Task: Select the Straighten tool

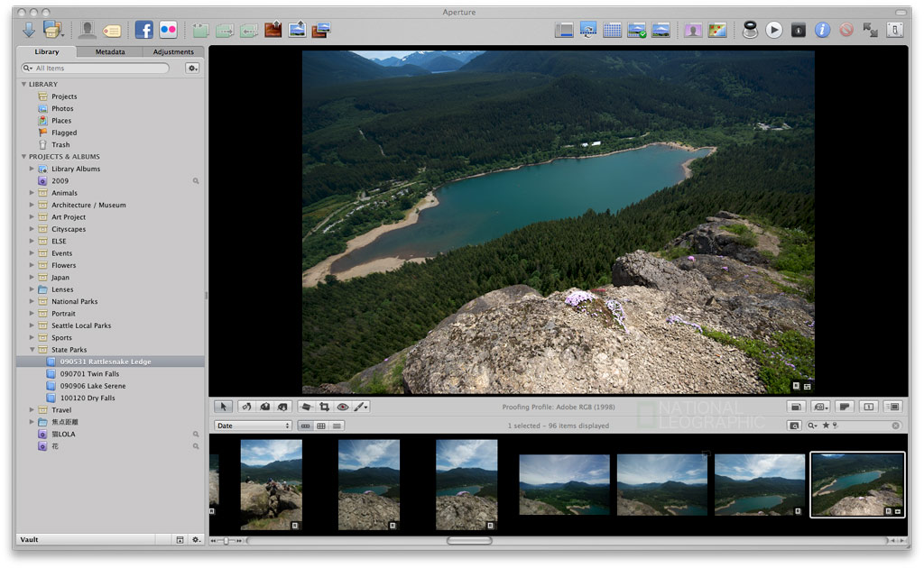Action: (x=306, y=407)
